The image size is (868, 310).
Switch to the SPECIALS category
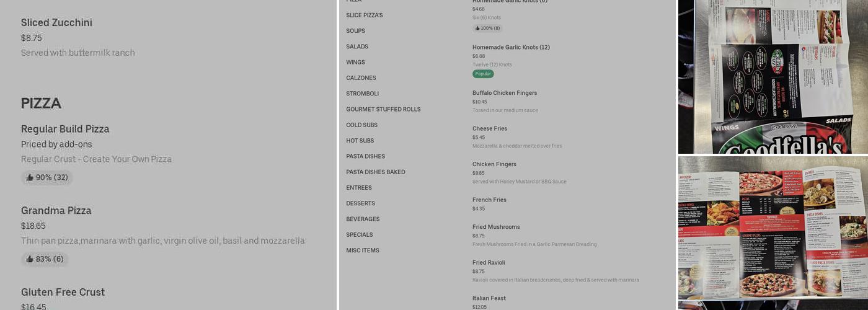[360, 235]
